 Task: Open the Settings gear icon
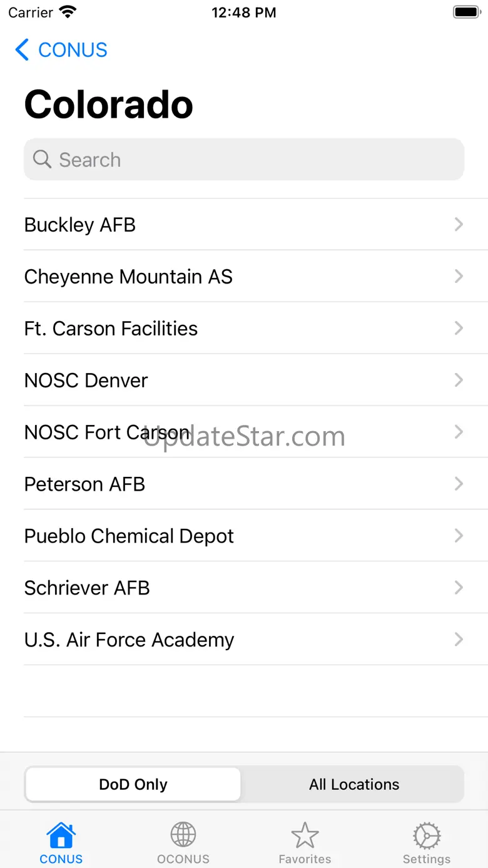click(427, 835)
